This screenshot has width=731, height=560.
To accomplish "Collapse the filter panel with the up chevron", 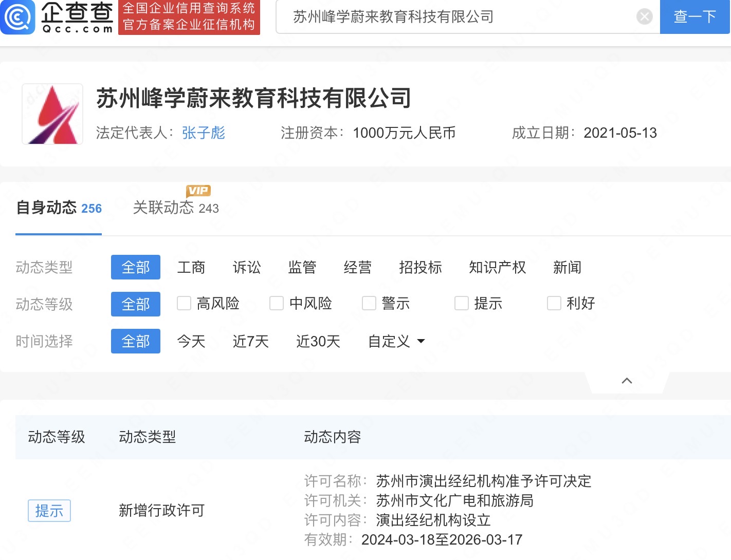I will [x=626, y=380].
